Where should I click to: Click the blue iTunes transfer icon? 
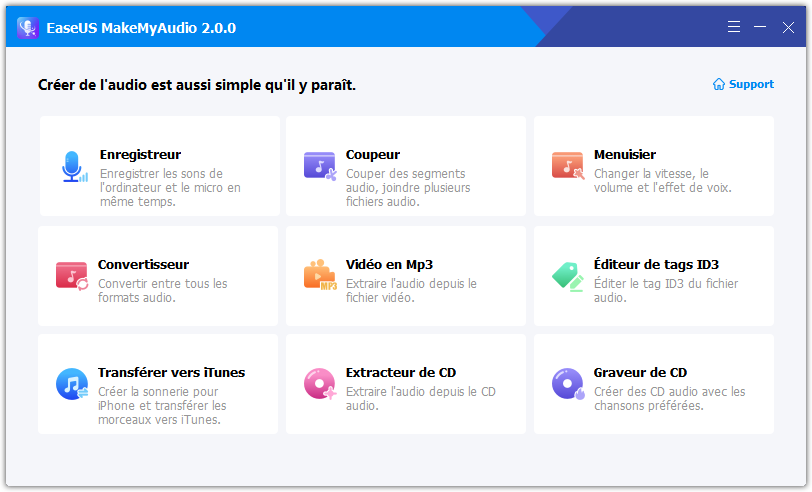(72, 384)
